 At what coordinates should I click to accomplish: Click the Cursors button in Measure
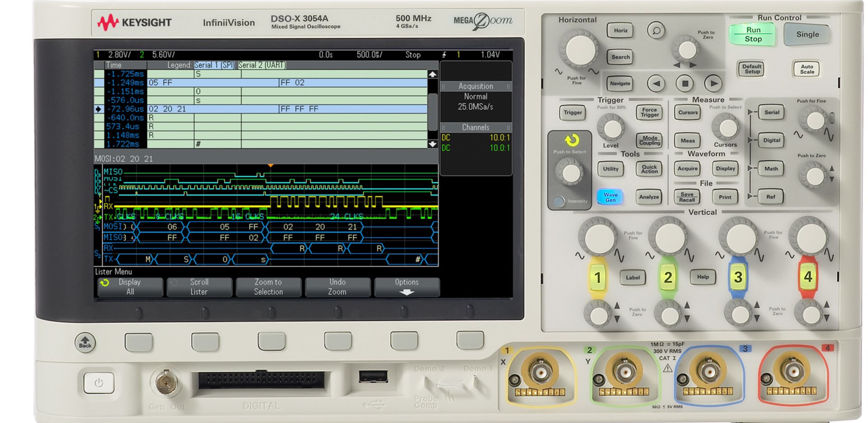click(x=688, y=113)
